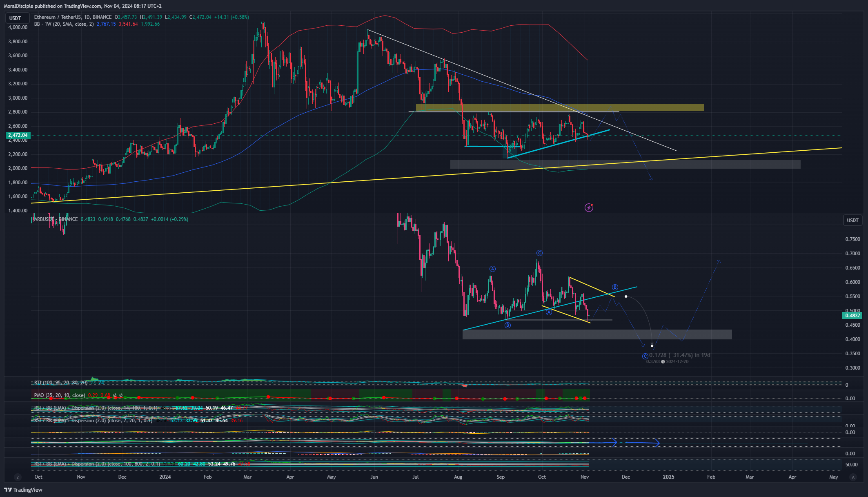This screenshot has width=868, height=497.
Task: Select the ARBUSDT · BINANCE legend
Action: point(56,219)
